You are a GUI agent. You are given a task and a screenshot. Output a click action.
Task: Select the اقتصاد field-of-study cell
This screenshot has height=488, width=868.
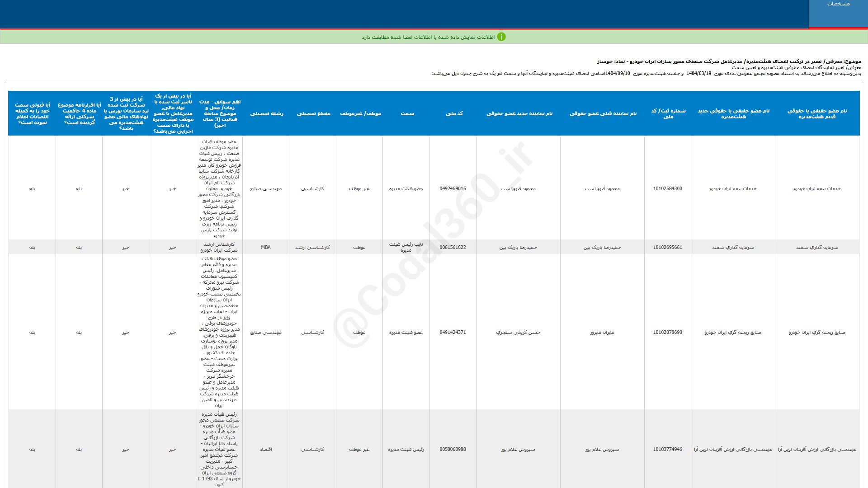click(266, 449)
